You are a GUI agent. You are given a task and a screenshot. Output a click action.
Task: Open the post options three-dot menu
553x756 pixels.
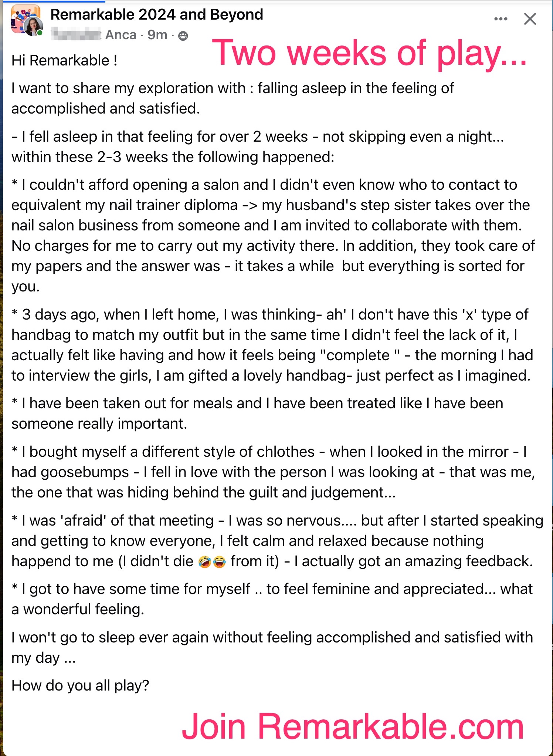pyautogui.click(x=501, y=19)
